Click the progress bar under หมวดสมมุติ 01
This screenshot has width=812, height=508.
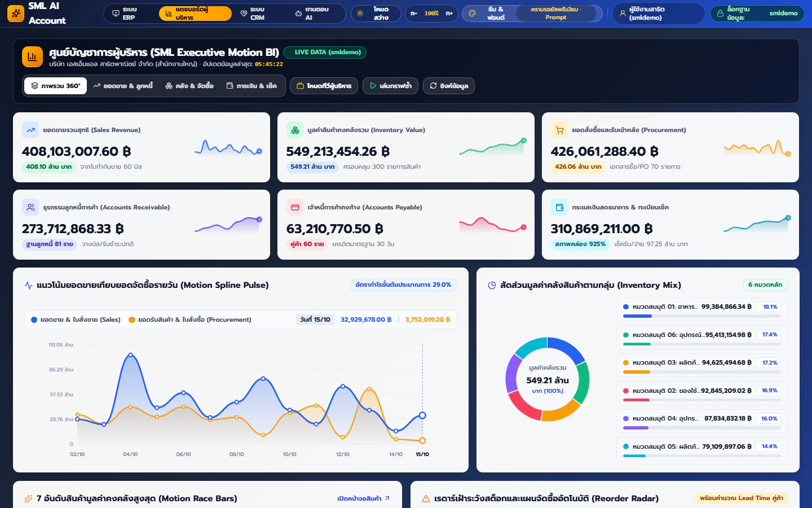[701, 316]
